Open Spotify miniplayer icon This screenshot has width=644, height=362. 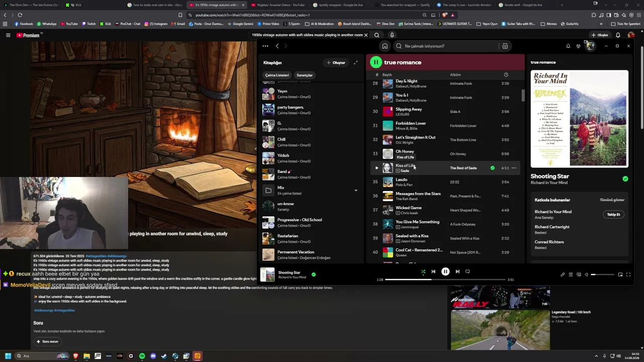coord(620,275)
